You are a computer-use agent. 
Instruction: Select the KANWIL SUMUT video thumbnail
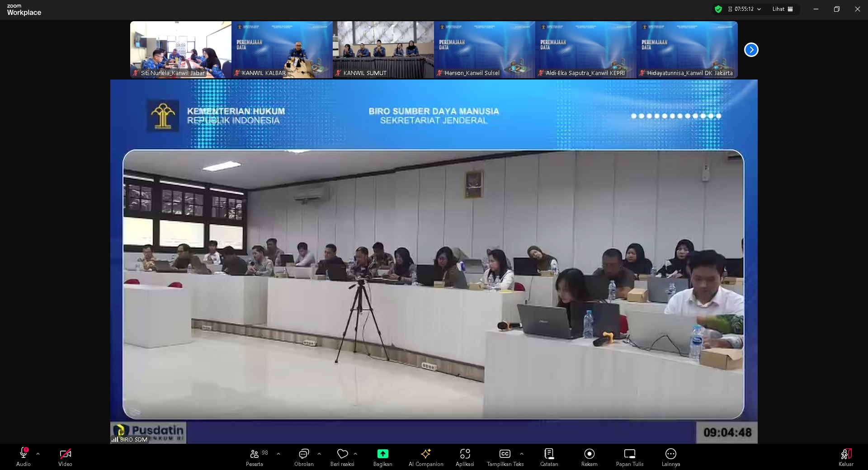(x=383, y=50)
